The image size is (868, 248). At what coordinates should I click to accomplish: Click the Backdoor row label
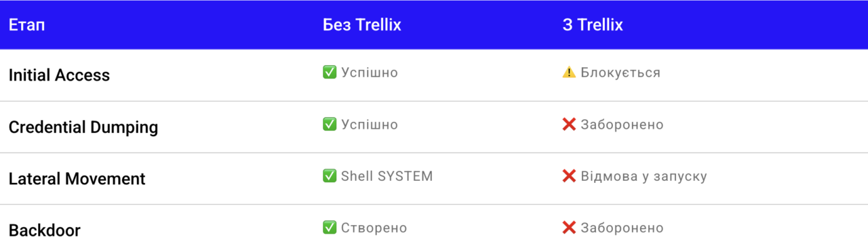click(44, 230)
